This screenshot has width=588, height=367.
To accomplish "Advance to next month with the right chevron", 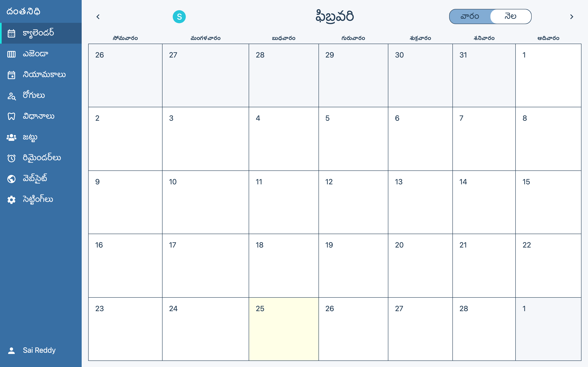I will click(x=571, y=17).
